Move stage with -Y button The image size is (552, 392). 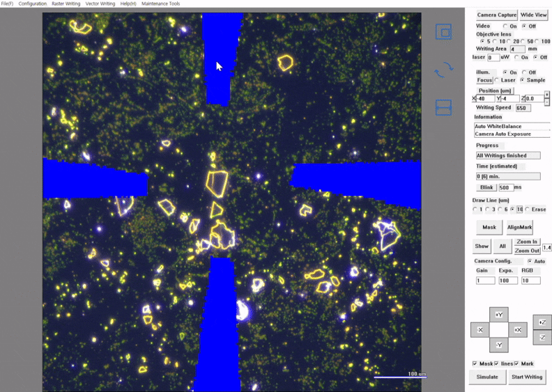(x=499, y=345)
